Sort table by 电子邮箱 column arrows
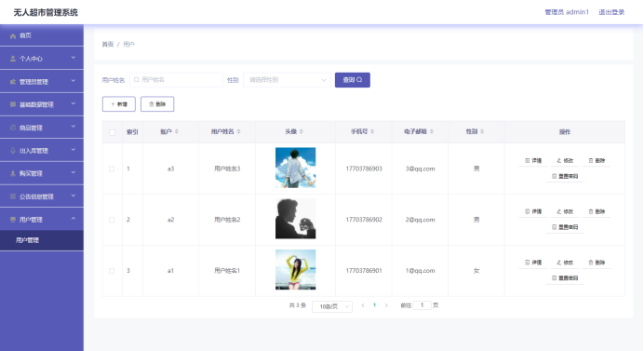This screenshot has width=644, height=351. (431, 131)
